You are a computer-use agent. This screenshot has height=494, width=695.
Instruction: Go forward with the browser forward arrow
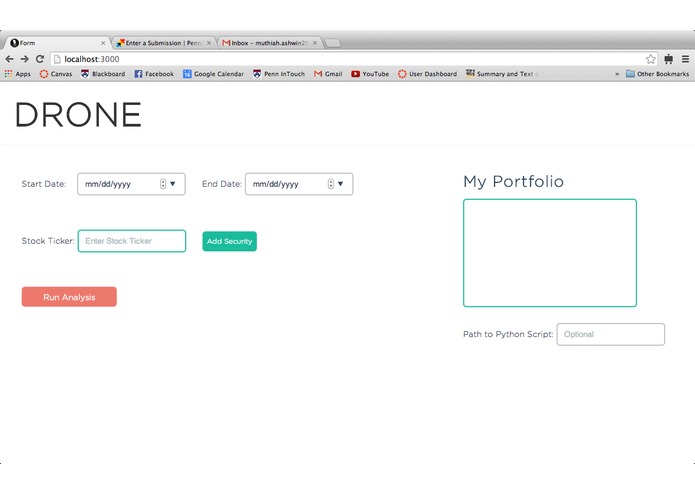[25, 59]
